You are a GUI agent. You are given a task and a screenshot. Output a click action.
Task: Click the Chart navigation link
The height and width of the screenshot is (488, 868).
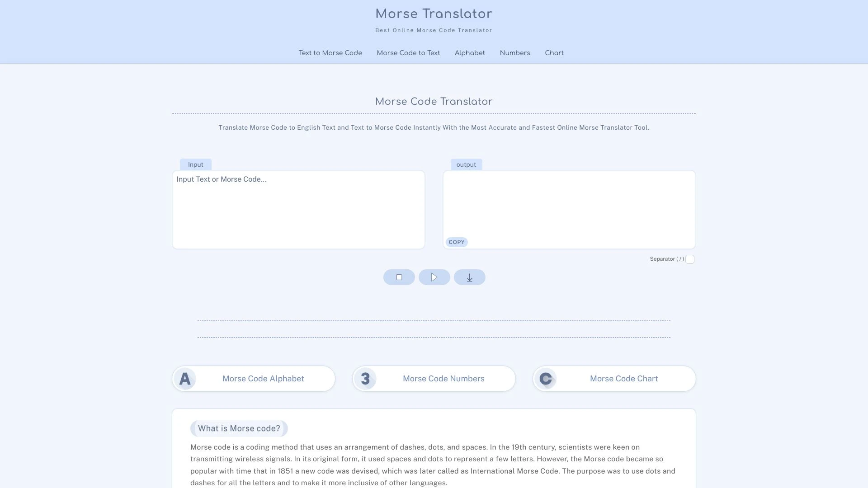pyautogui.click(x=554, y=52)
